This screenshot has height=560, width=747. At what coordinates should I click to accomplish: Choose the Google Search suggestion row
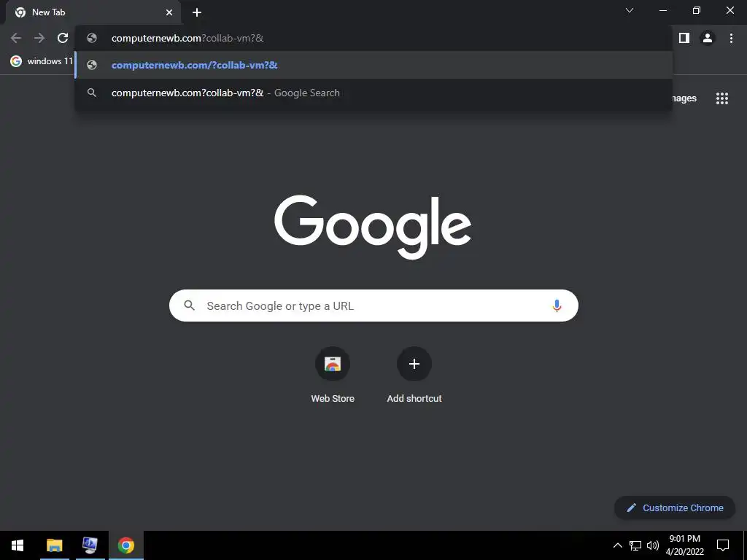point(374,93)
